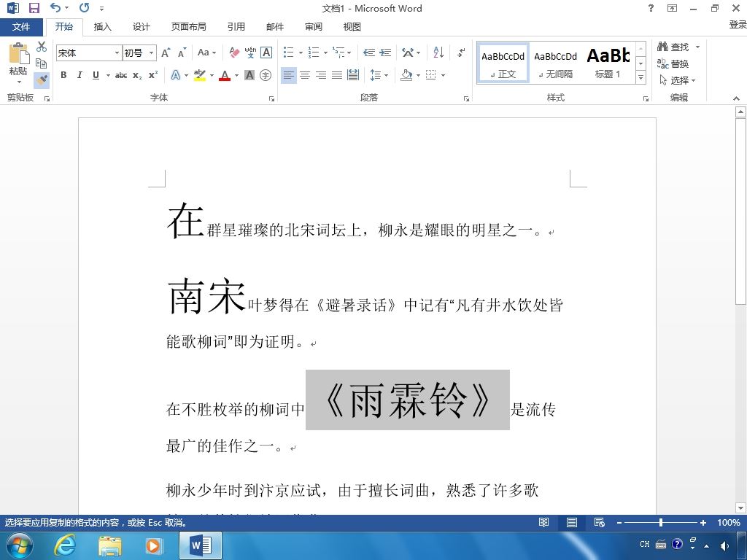The width and height of the screenshot is (747, 560).
Task: Open the Font dialog launcher
Action: [x=271, y=98]
